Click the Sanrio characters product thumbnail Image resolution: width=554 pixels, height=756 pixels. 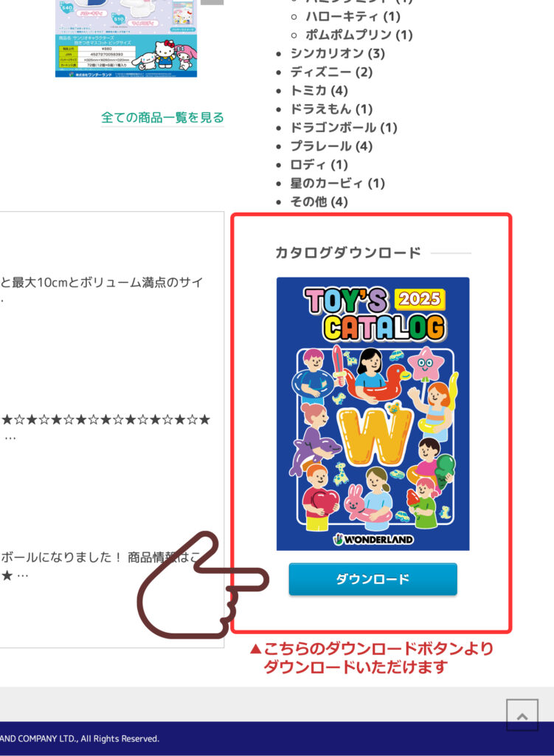126,38
